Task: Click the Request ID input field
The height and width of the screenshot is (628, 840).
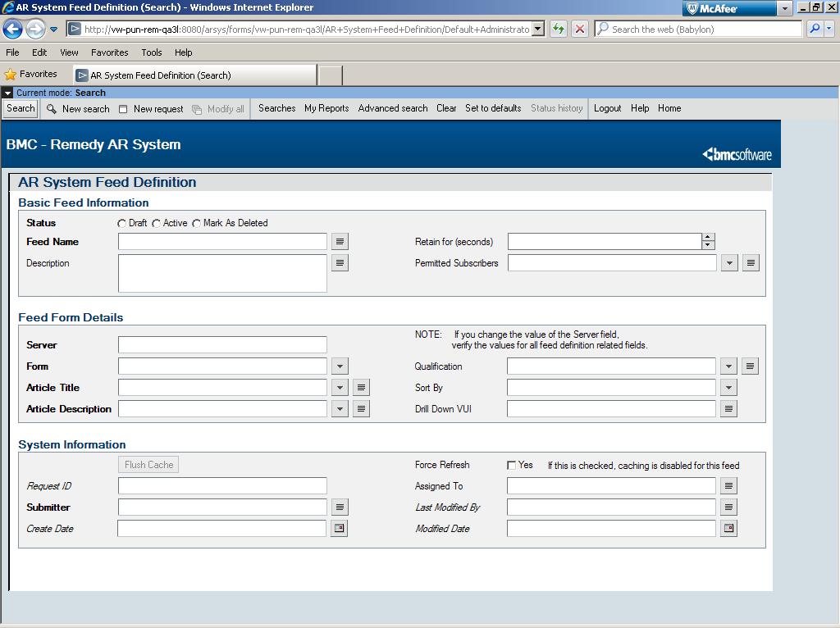Action: click(222, 485)
